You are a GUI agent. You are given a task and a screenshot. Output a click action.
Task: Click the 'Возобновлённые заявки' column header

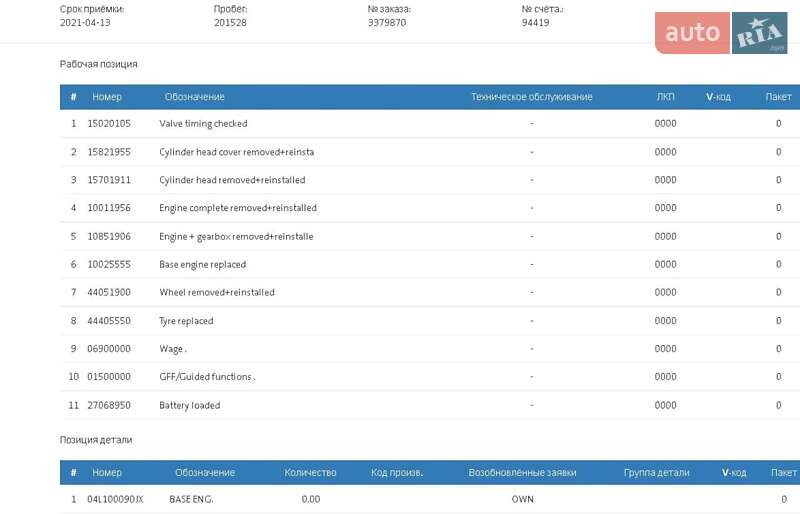click(522, 472)
